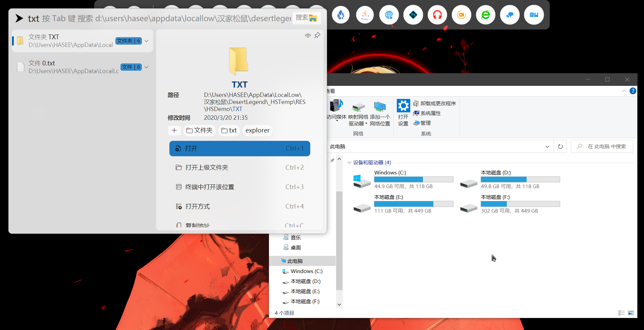
Task: Toggle the pin icon to keep the panel open
Action: tap(317, 35)
